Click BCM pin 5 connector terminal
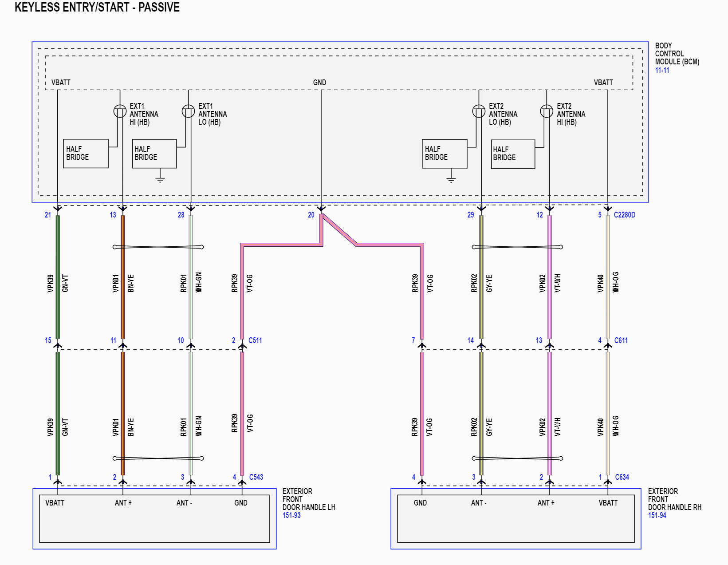Image resolution: width=728 pixels, height=565 pixels. click(608, 208)
